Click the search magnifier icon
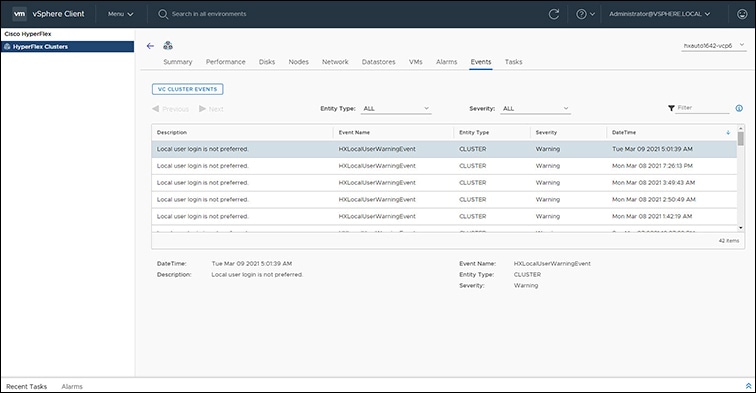The height and width of the screenshot is (393, 756). [163, 14]
